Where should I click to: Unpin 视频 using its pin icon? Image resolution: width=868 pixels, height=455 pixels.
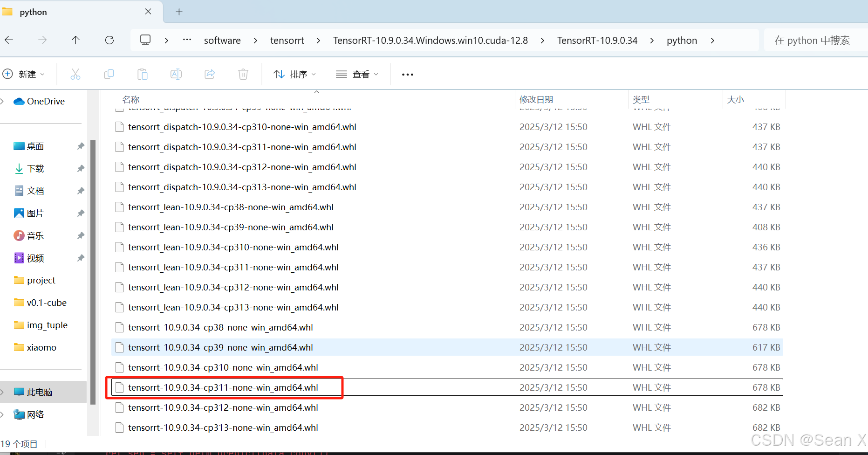81,258
